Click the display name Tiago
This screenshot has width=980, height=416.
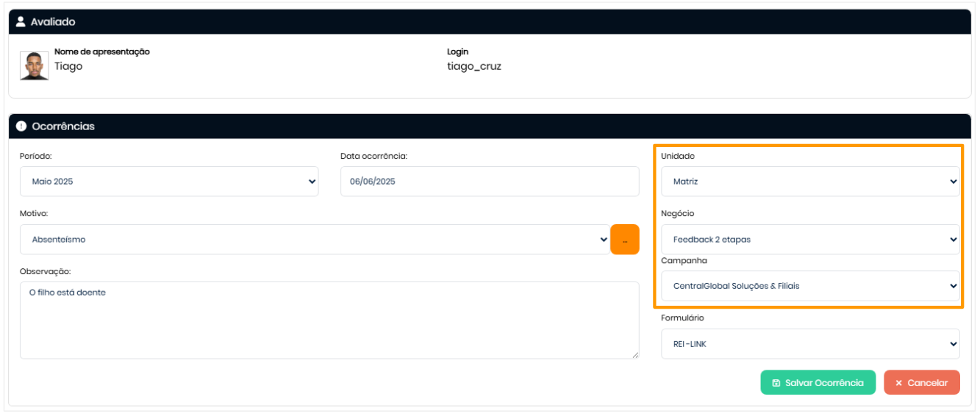(x=68, y=67)
